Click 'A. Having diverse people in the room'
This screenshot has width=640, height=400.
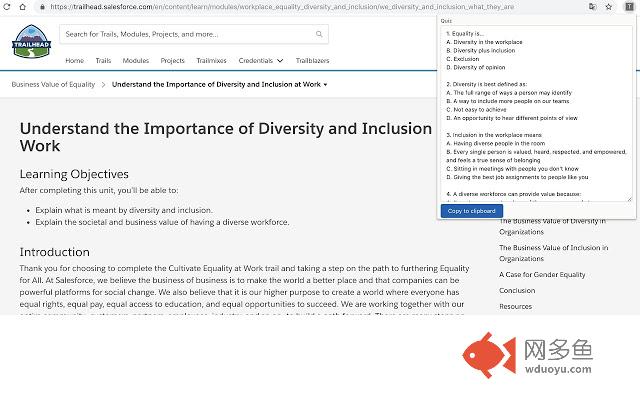click(496, 143)
